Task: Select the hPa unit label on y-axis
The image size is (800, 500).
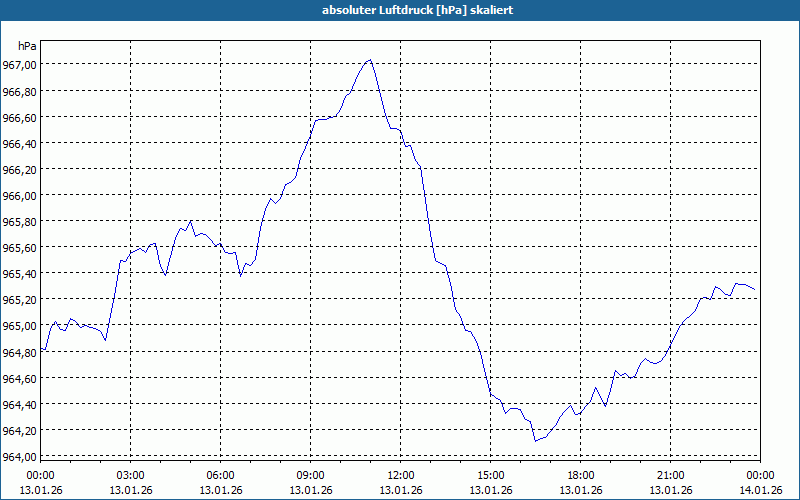Action: (27, 46)
